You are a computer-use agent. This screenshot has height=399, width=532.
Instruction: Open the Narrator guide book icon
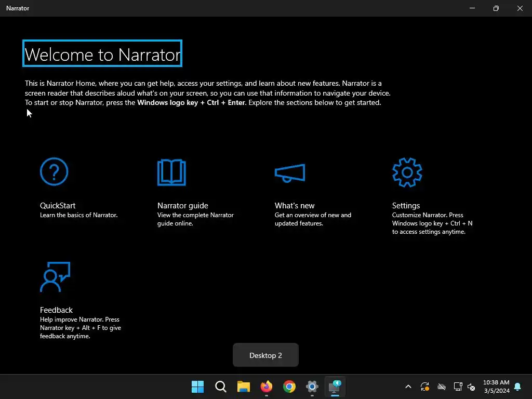pyautogui.click(x=171, y=172)
